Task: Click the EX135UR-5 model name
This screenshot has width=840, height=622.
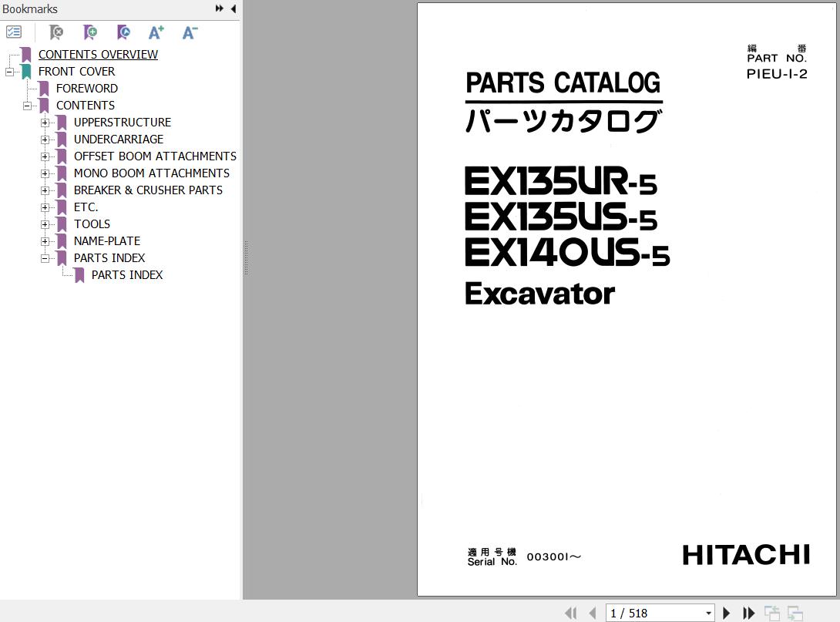Action: [560, 181]
